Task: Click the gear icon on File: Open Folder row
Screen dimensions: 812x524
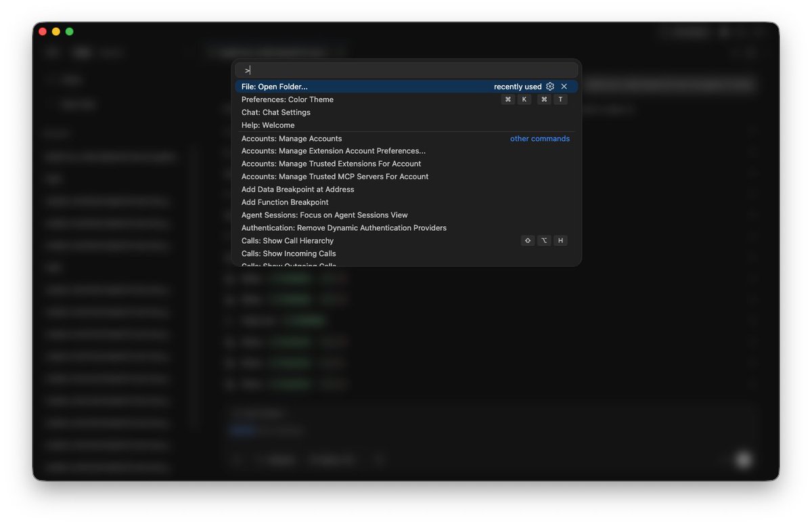Action: click(550, 87)
